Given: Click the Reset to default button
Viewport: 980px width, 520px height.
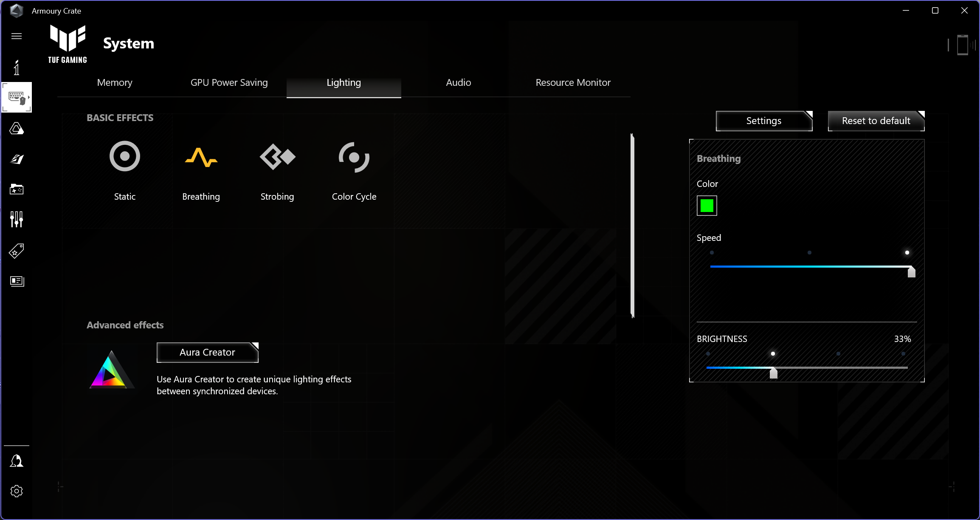Looking at the screenshot, I should click(x=876, y=121).
